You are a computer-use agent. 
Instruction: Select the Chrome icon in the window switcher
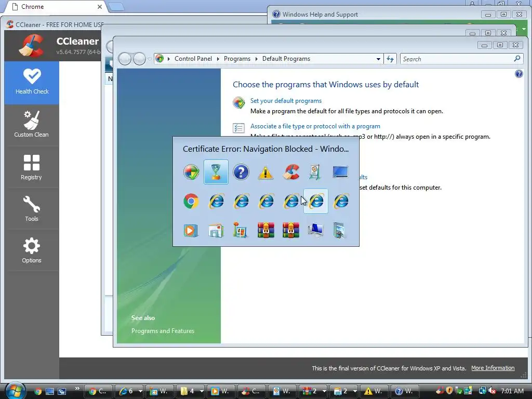(x=191, y=201)
